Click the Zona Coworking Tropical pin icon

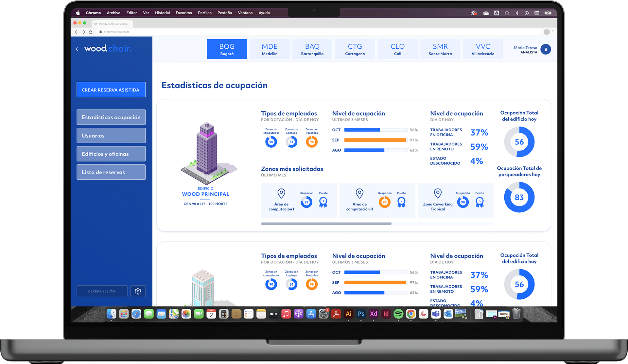point(438,193)
